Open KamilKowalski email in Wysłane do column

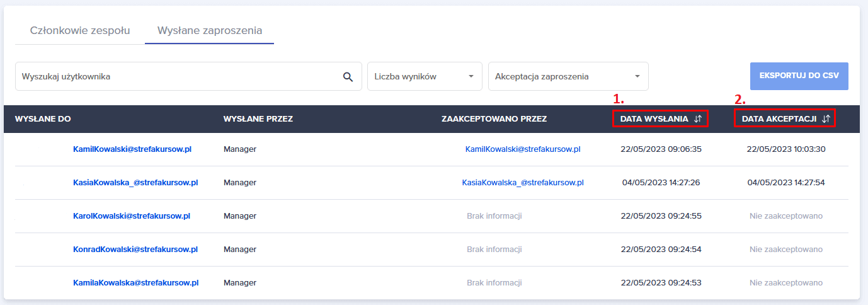coord(132,149)
